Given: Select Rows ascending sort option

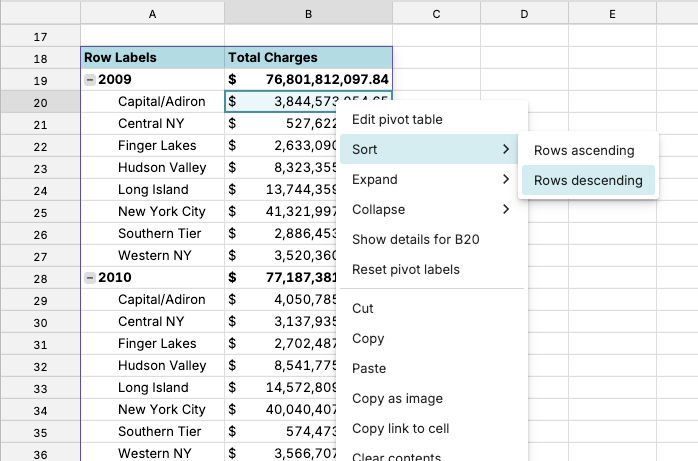Looking at the screenshot, I should tap(588, 150).
